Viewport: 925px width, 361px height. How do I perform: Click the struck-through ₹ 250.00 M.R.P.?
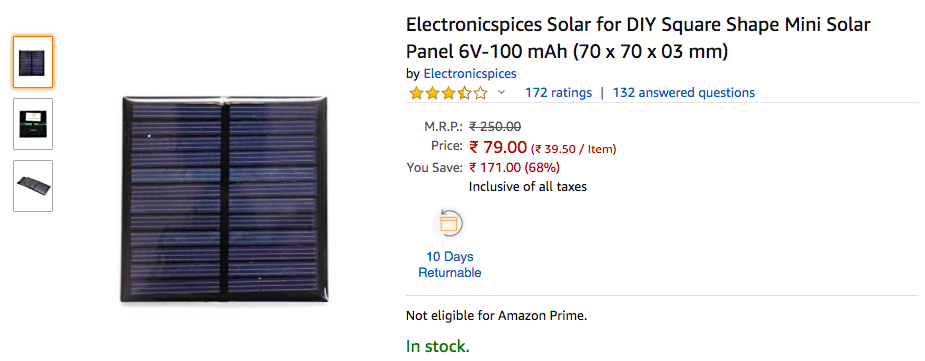pyautogui.click(x=495, y=126)
